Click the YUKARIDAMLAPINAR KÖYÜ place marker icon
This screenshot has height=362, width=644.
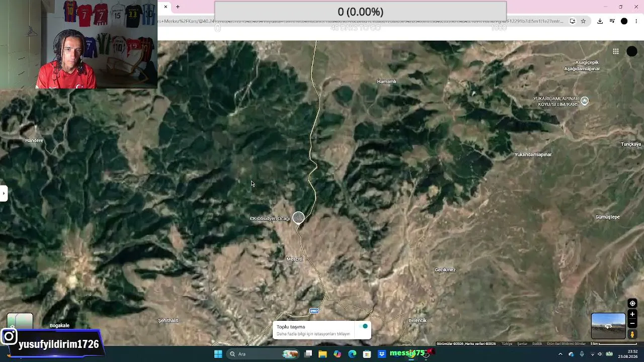[584, 101]
